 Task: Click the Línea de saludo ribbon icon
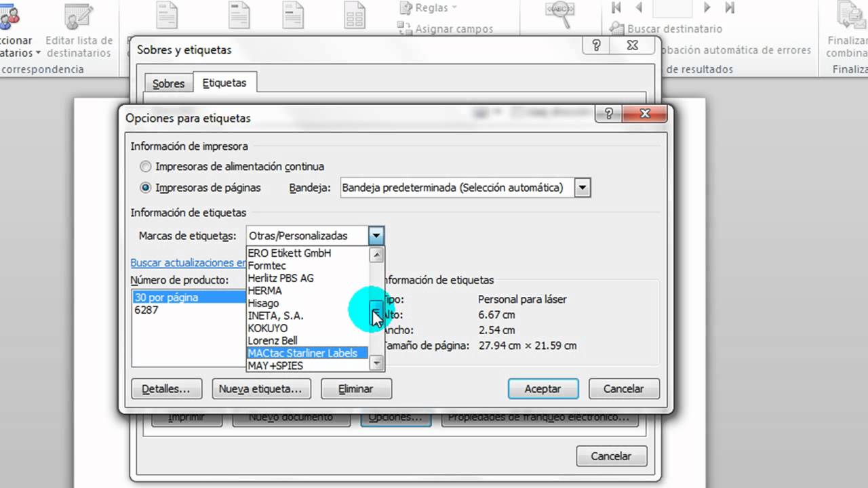click(x=294, y=15)
